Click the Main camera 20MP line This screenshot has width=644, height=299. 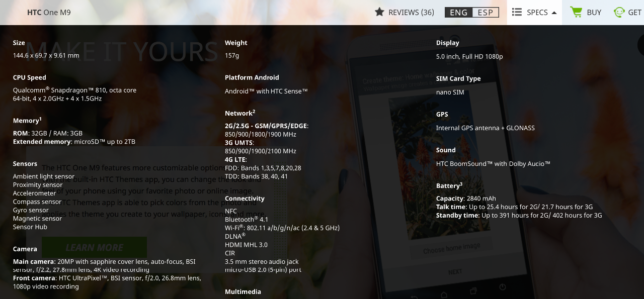tap(104, 265)
